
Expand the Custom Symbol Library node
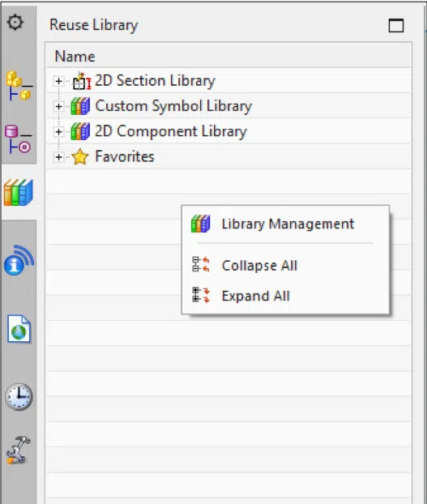(x=58, y=106)
